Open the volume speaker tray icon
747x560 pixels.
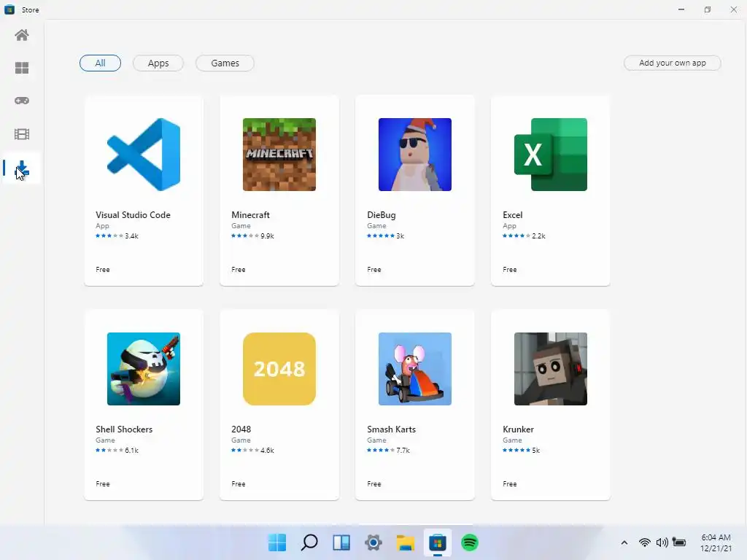[662, 542]
